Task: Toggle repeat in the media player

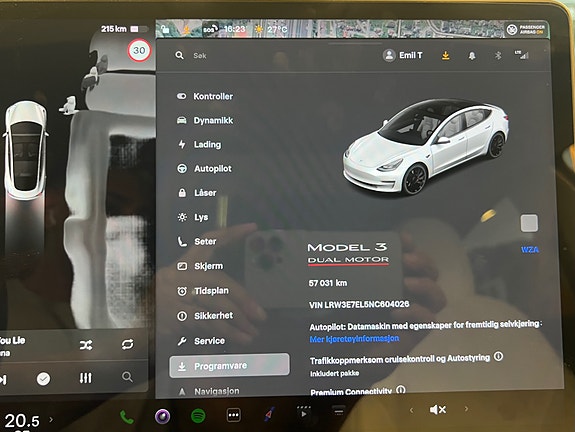Action: tap(127, 344)
